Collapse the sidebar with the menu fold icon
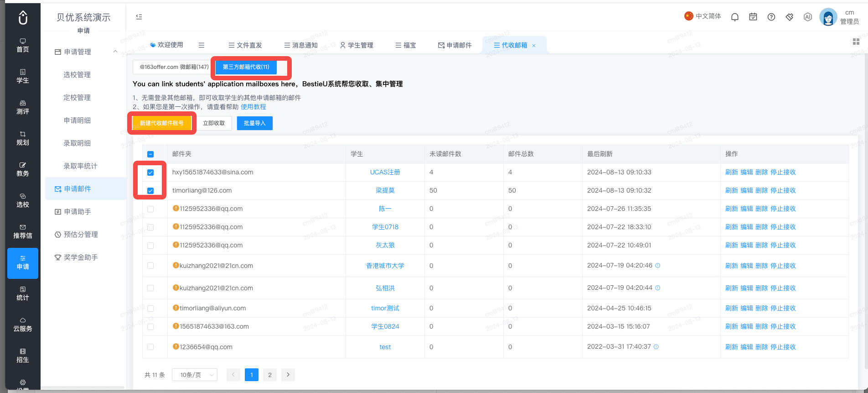This screenshot has width=868, height=393. coord(139,17)
